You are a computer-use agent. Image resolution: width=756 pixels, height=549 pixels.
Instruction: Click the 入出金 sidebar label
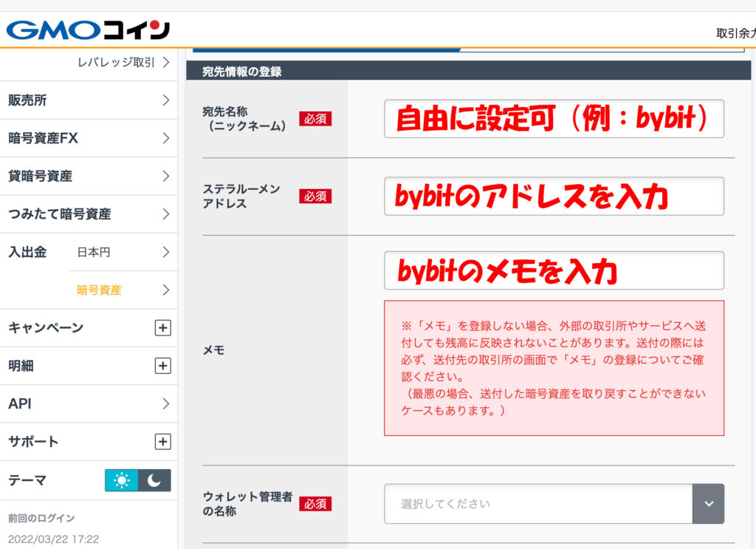pos(27,252)
